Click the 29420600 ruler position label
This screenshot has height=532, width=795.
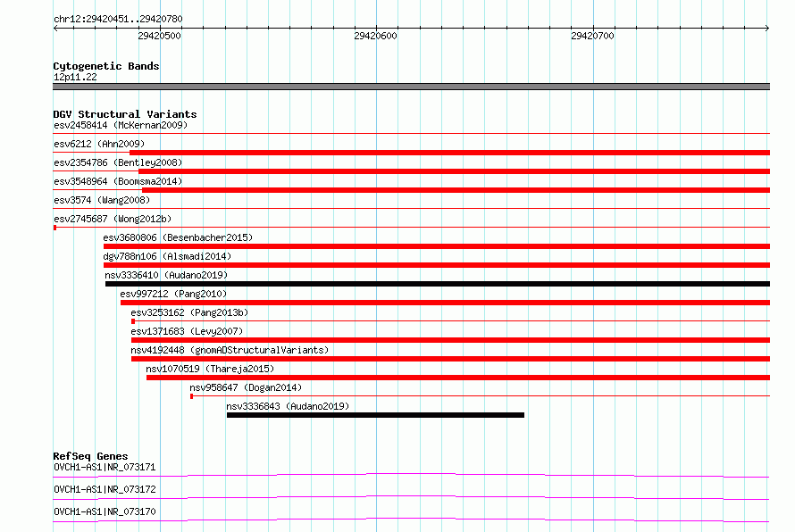376,36
